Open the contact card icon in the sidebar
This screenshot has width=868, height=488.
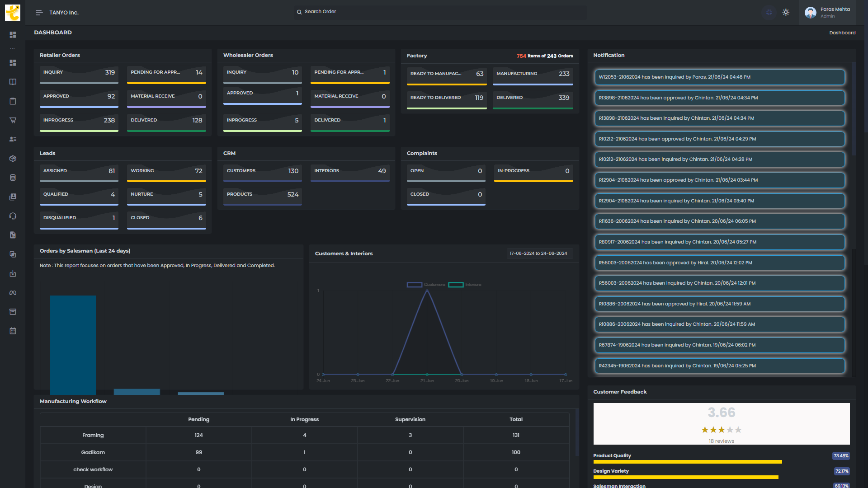(13, 197)
